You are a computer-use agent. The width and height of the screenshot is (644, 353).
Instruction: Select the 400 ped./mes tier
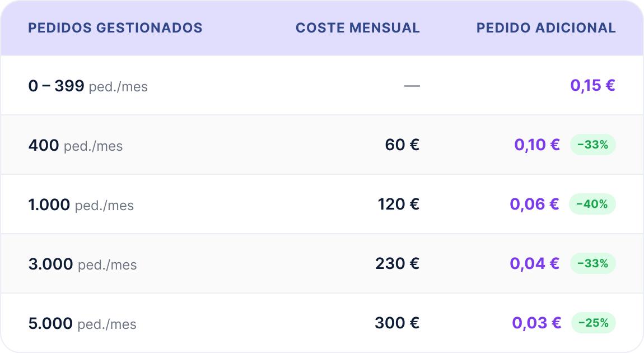pyautogui.click(x=322, y=145)
